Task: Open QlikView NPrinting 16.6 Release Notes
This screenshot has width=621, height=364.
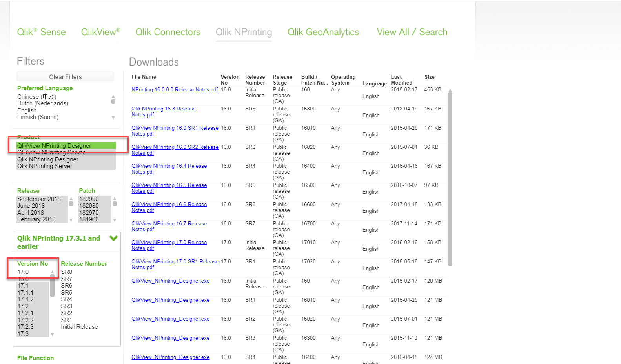Action: pos(169,207)
